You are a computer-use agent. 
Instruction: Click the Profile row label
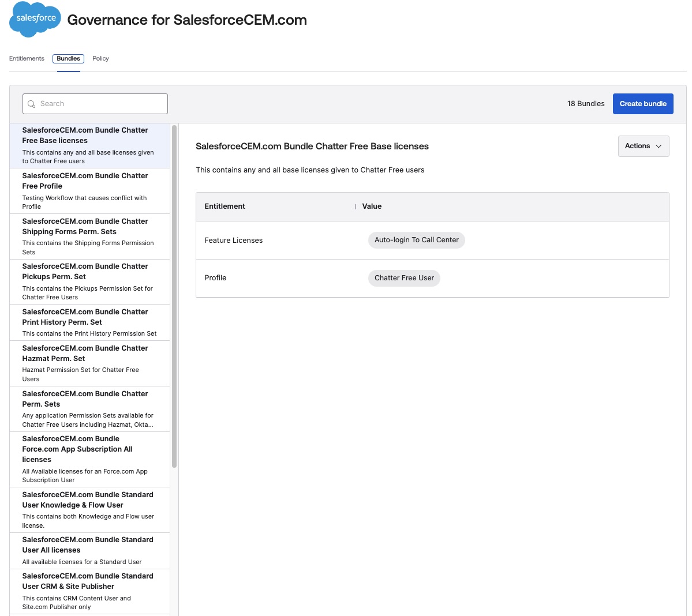pyautogui.click(x=215, y=278)
